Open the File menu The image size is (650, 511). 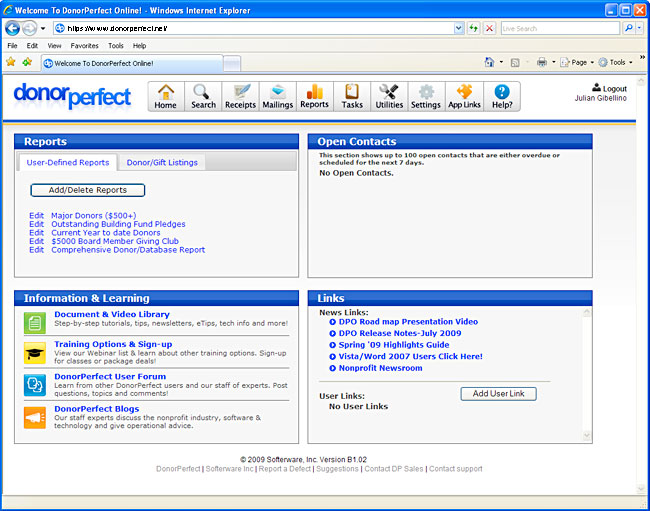[x=12, y=46]
